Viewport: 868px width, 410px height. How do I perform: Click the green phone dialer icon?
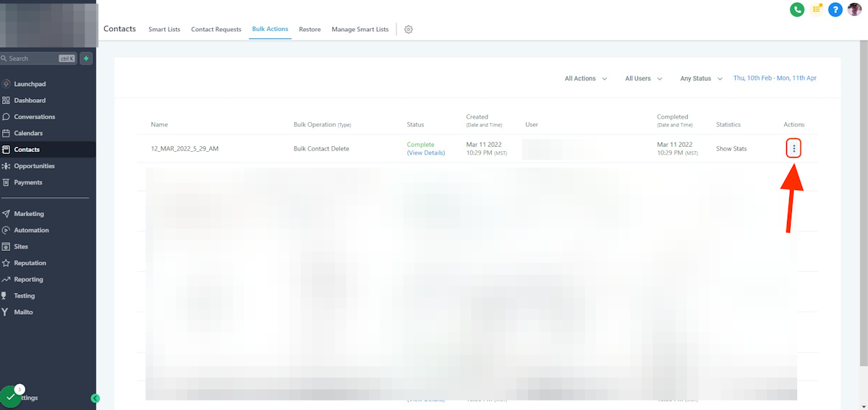[797, 9]
